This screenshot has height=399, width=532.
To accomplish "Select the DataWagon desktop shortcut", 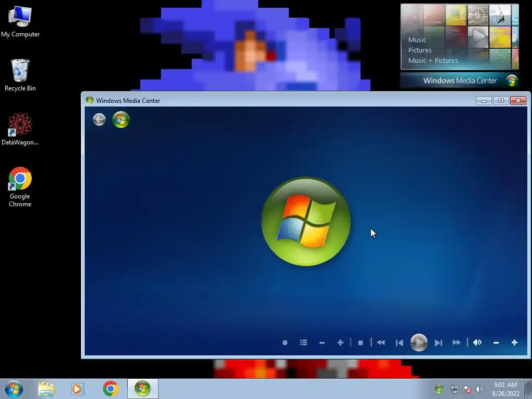I will pos(20,129).
